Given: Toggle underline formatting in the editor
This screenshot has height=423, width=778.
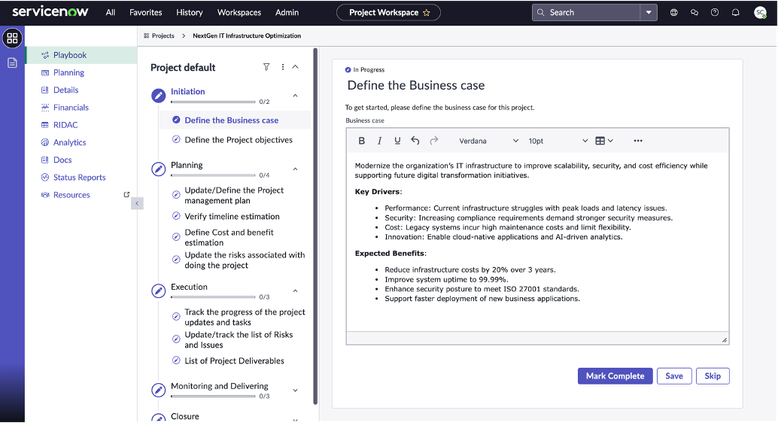Looking at the screenshot, I should point(397,141).
